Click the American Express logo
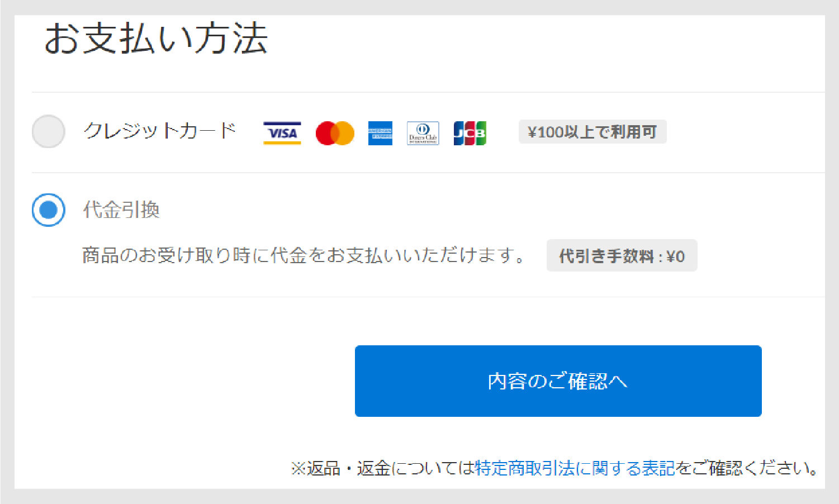 tap(380, 133)
